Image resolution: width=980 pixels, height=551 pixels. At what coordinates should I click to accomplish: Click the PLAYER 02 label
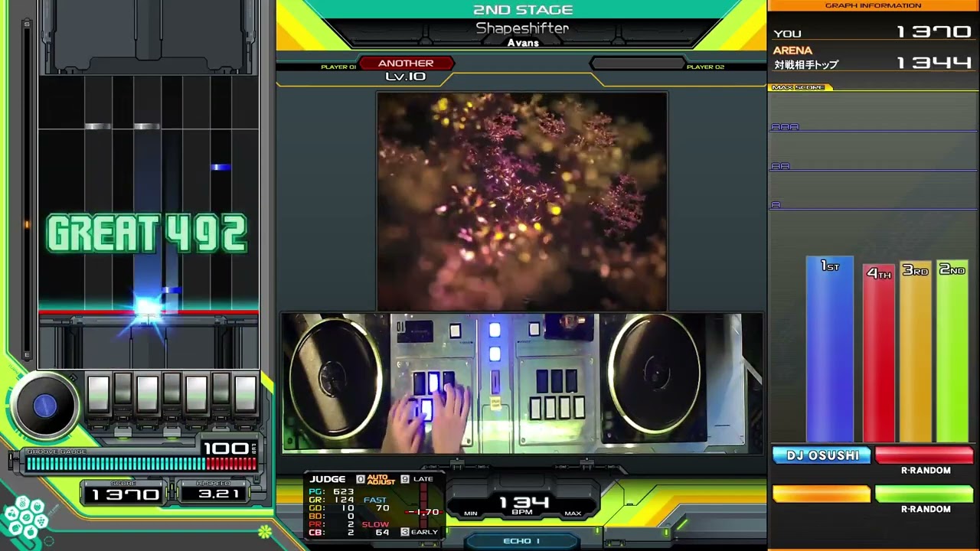pos(705,67)
